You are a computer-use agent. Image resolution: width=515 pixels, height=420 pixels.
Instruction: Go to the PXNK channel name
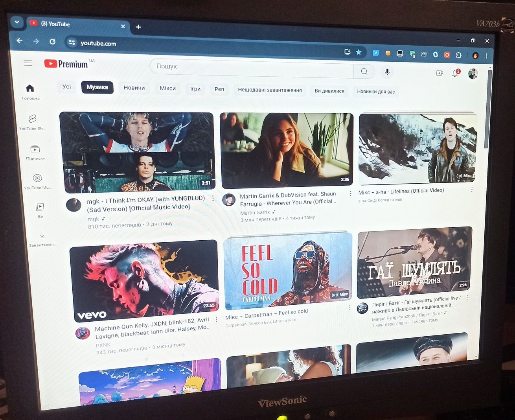pyautogui.click(x=103, y=345)
